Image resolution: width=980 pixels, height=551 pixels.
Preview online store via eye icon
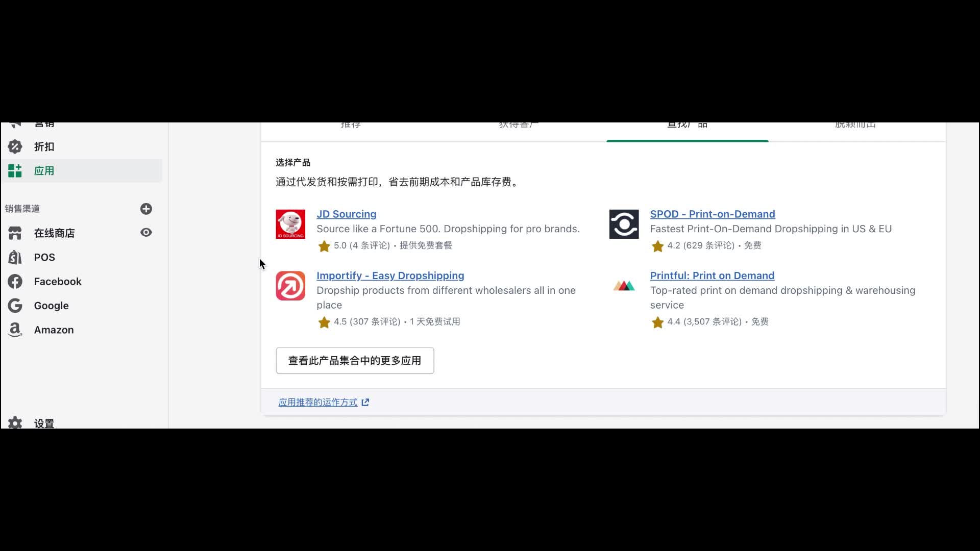coord(146,233)
